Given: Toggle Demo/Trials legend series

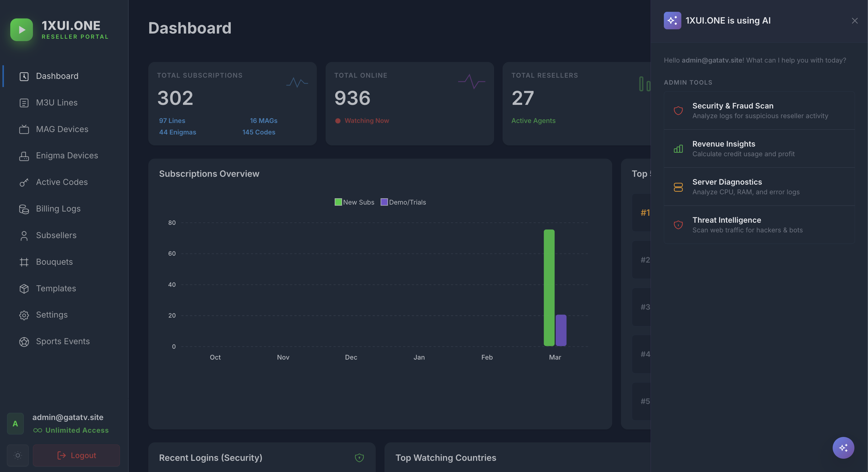Looking at the screenshot, I should tap(403, 202).
